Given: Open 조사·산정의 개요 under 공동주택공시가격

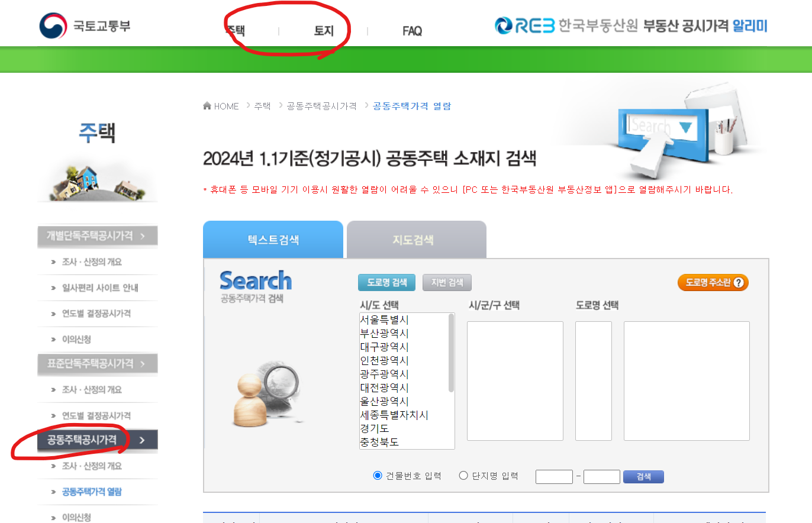Looking at the screenshot, I should tap(92, 466).
